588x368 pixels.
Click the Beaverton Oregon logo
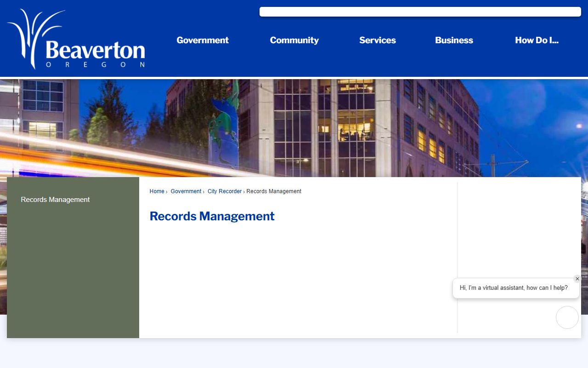pyautogui.click(x=76, y=39)
